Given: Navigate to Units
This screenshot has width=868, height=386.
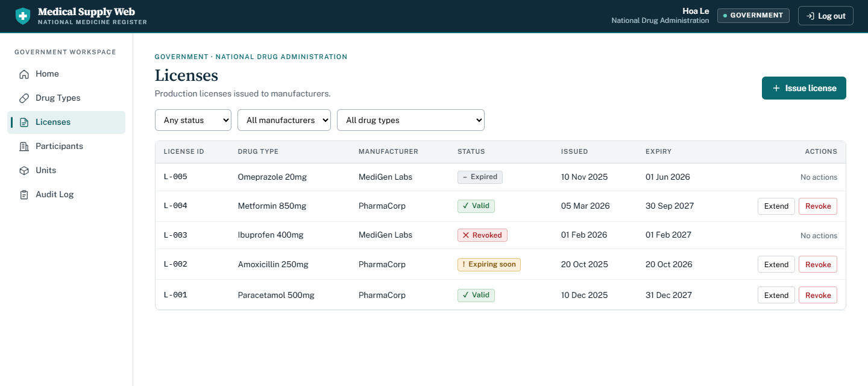Looking at the screenshot, I should pyautogui.click(x=66, y=170).
